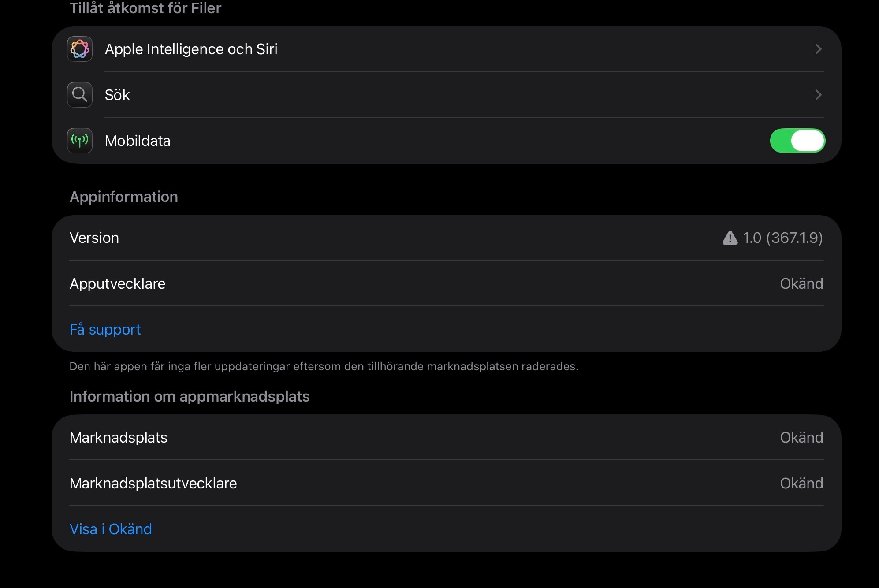
Task: Open Apple Intelligence och Siri settings
Action: pyautogui.click(x=191, y=49)
